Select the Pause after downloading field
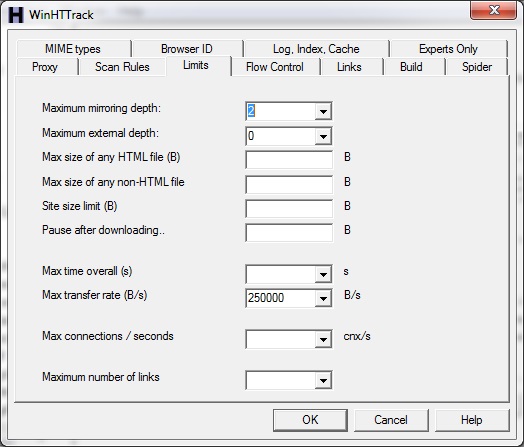The image size is (524, 447). [289, 233]
